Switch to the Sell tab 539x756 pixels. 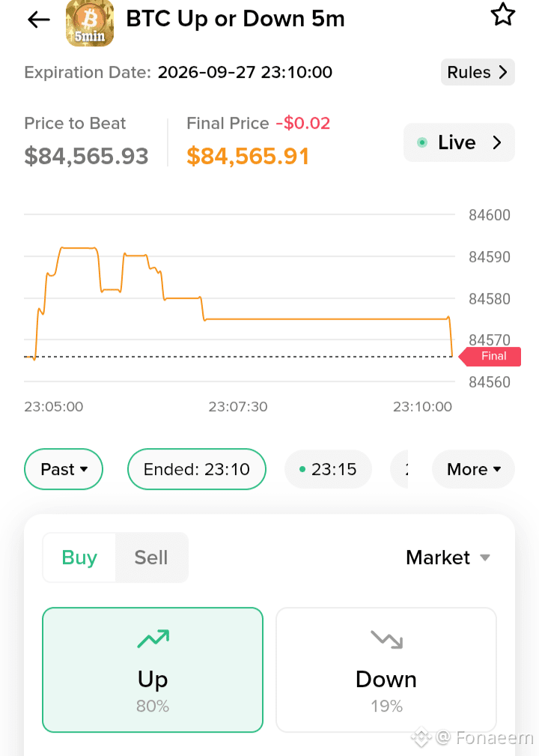[x=151, y=557]
